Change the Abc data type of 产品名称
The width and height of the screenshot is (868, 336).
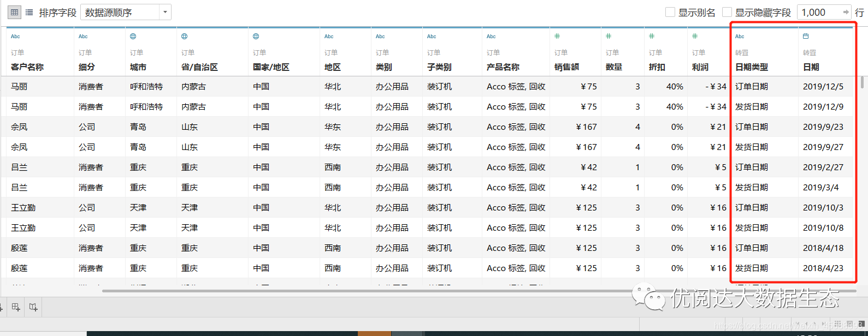(491, 37)
